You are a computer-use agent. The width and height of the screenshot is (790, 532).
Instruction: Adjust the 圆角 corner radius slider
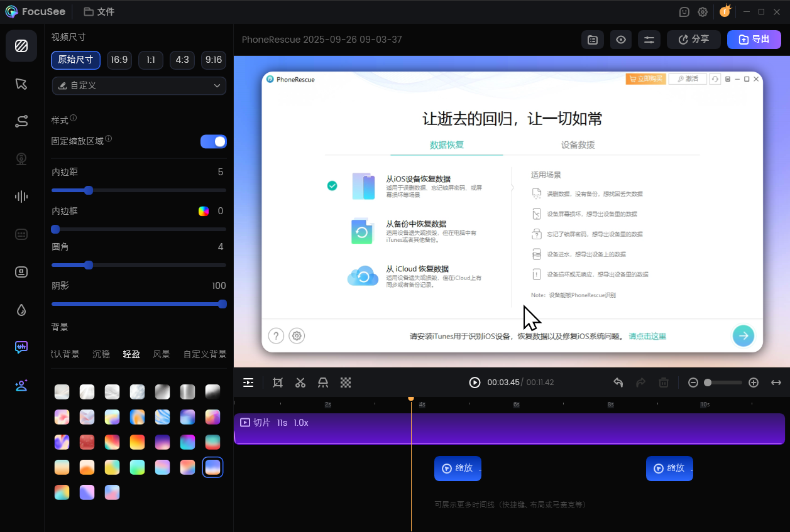(139, 265)
